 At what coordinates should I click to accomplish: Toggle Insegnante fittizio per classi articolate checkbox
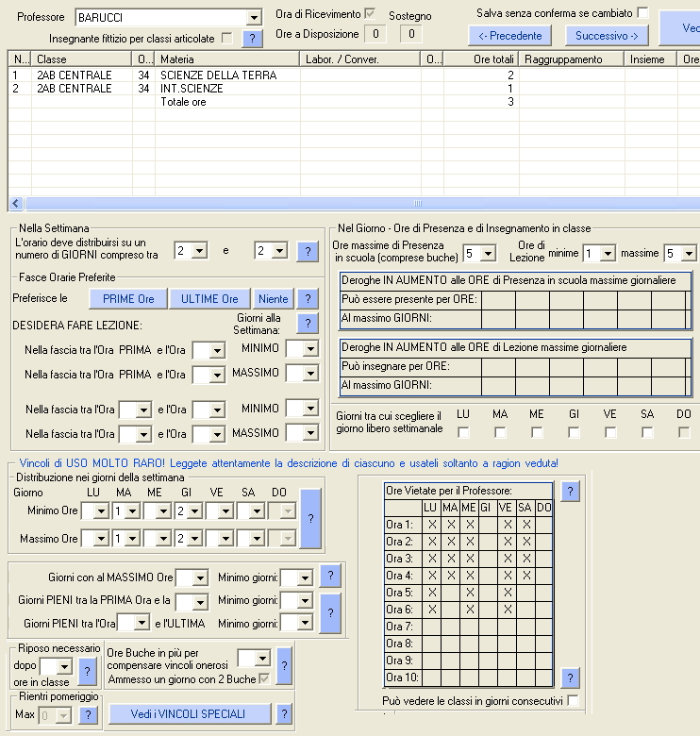pos(227,38)
